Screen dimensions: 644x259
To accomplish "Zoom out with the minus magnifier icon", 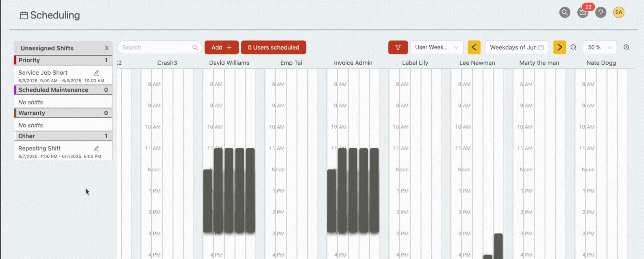I will pos(574,47).
